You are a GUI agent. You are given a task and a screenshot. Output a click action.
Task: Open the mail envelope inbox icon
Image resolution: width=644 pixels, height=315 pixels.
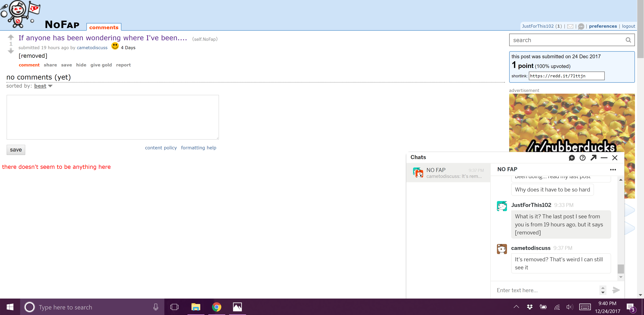point(570,26)
